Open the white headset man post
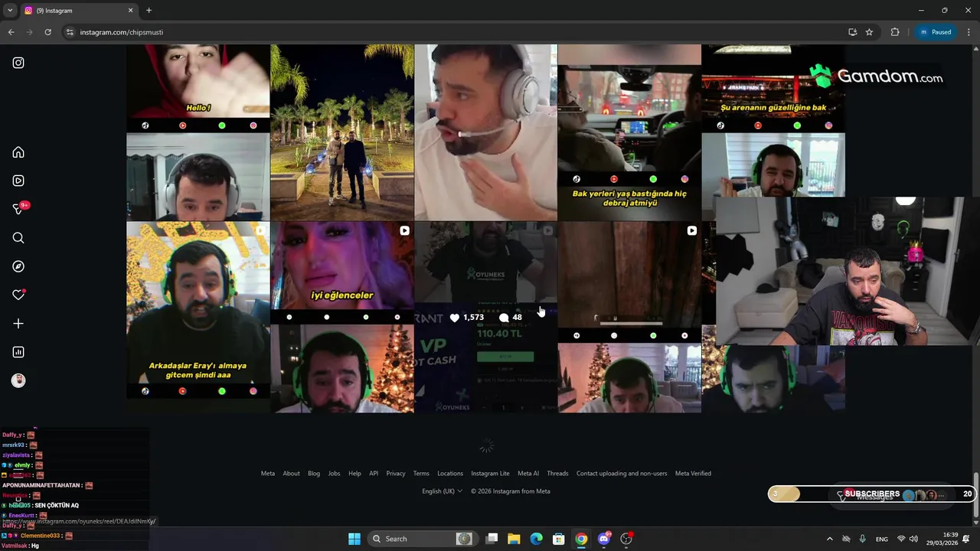The height and width of the screenshot is (551, 980). coord(486,132)
